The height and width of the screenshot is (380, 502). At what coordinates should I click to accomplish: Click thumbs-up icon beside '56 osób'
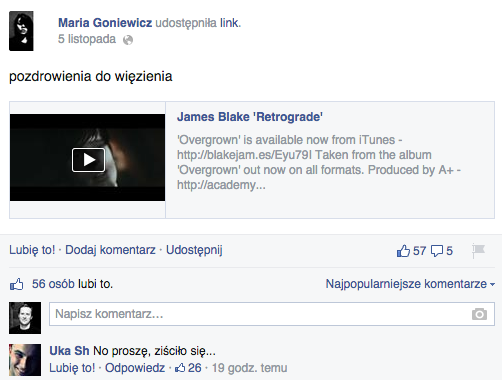pos(16,284)
